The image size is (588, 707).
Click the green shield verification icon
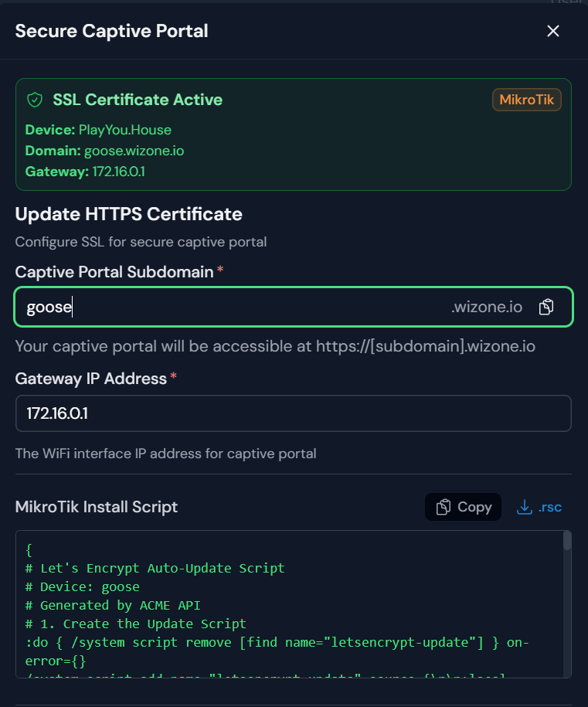pos(34,99)
